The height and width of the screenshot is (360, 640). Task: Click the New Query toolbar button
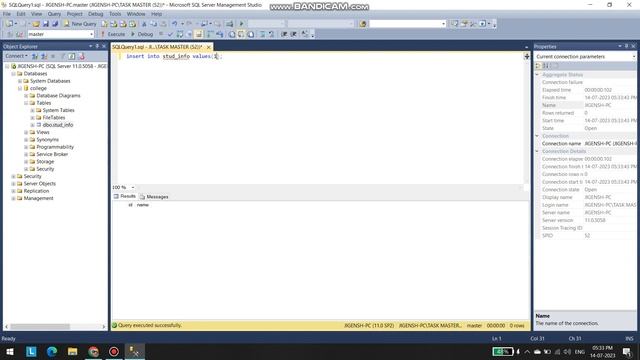(80, 24)
